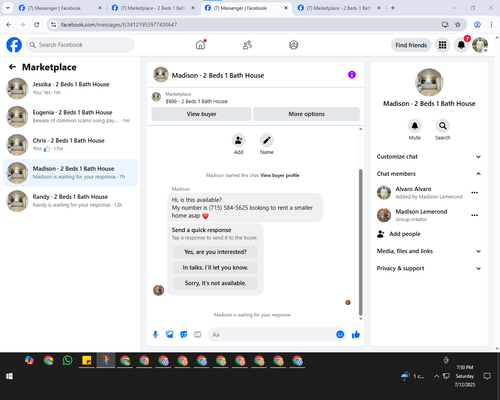The height and width of the screenshot is (400, 500).
Task: Open a new browser tab
Action: tap(393, 8)
